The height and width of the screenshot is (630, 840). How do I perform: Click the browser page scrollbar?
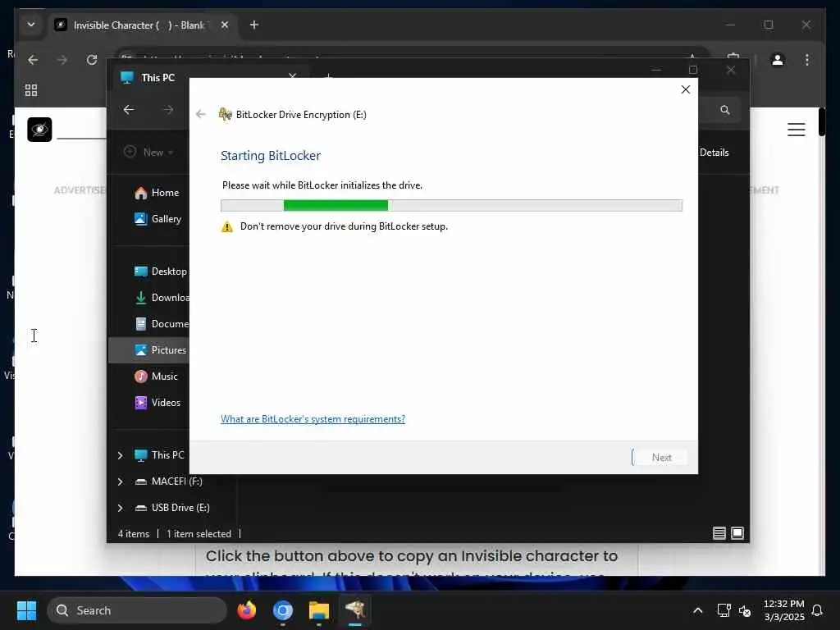[x=822, y=122]
